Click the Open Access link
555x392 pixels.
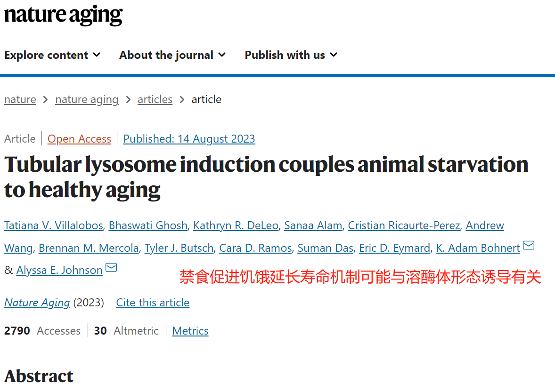pos(79,139)
